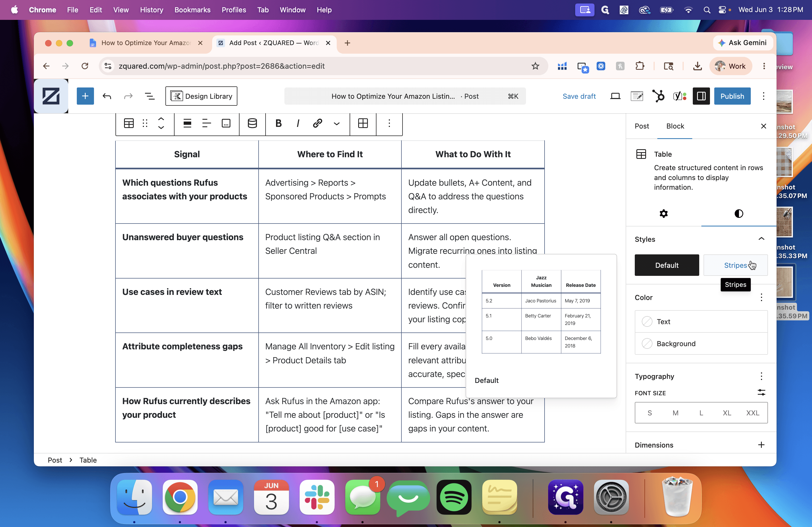Open the block settings gear tab

664,214
